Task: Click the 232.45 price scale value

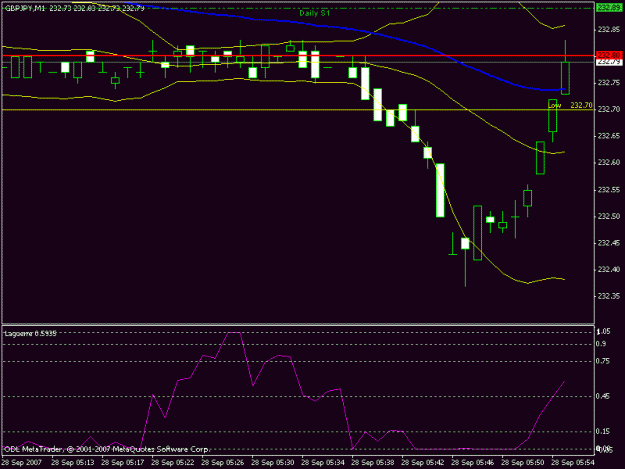Action: (609, 243)
